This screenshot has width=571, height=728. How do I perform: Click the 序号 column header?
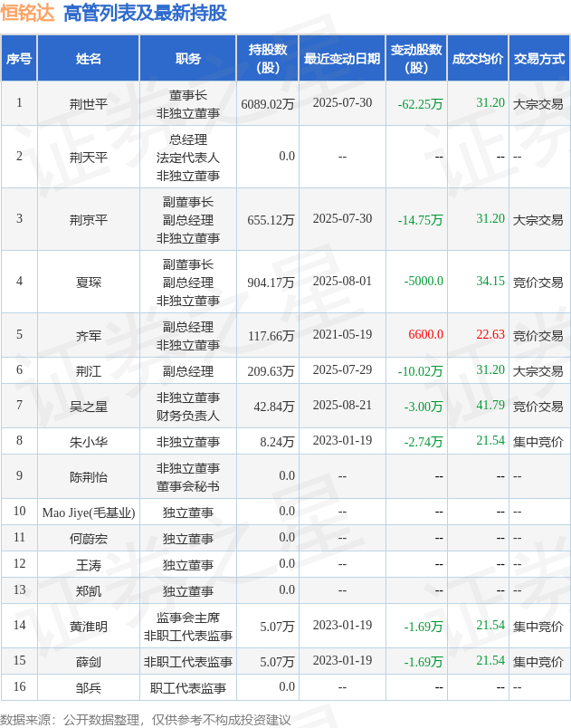coord(19,59)
